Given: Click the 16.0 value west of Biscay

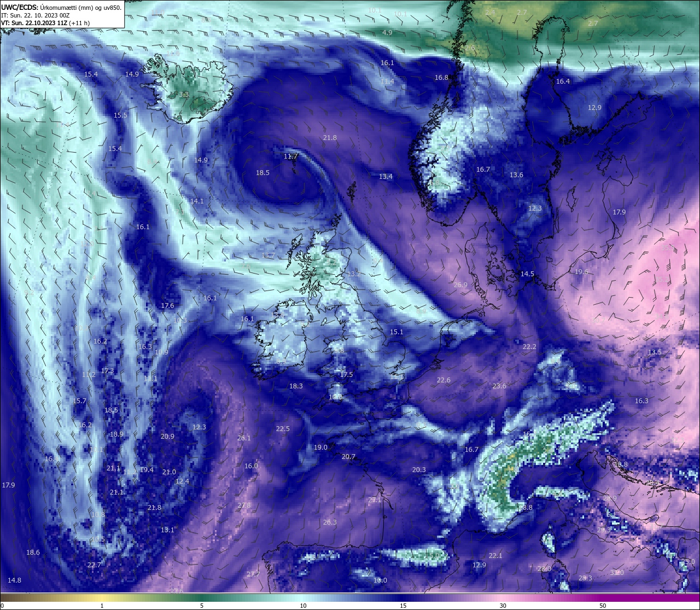Looking at the screenshot, I should [251, 466].
